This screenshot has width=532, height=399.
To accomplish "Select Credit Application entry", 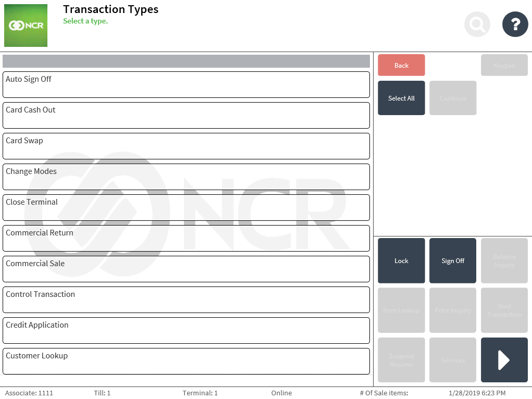I will (x=186, y=330).
